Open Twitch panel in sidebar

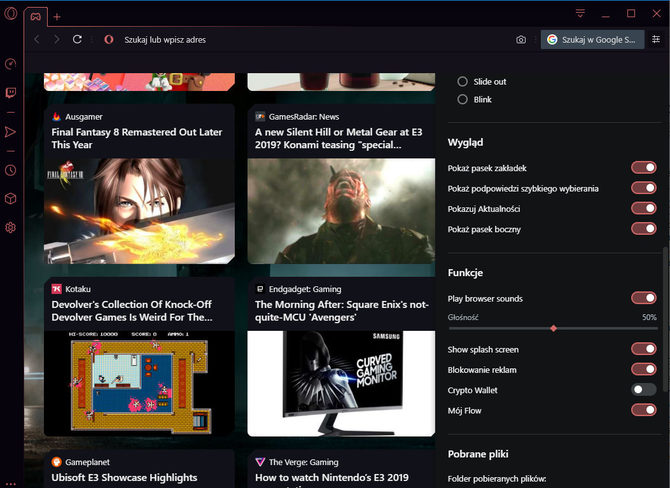click(x=11, y=93)
